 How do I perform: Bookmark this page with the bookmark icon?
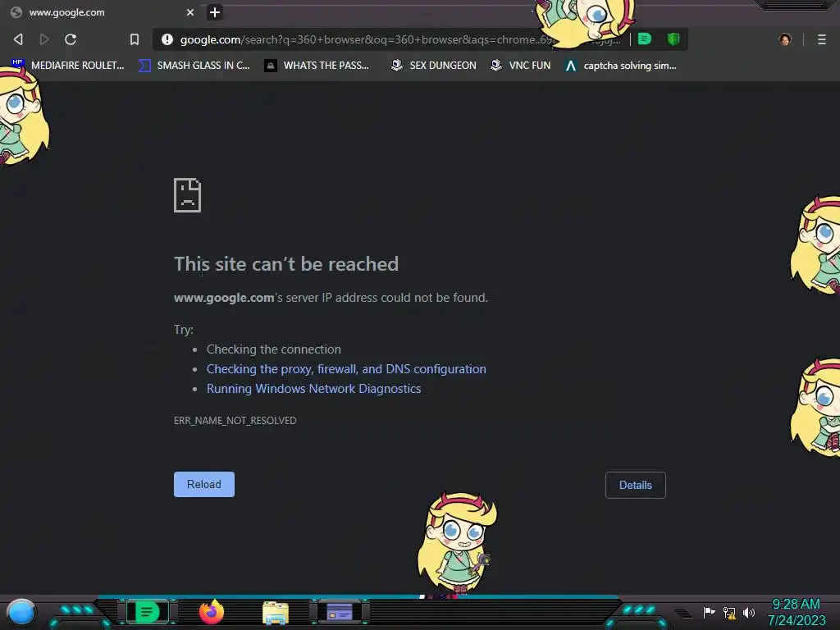pos(135,39)
